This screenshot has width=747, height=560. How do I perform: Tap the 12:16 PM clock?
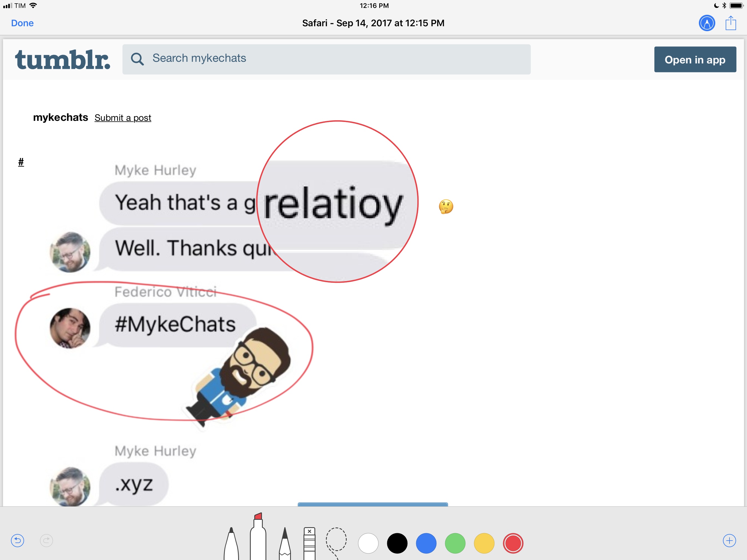[374, 5]
